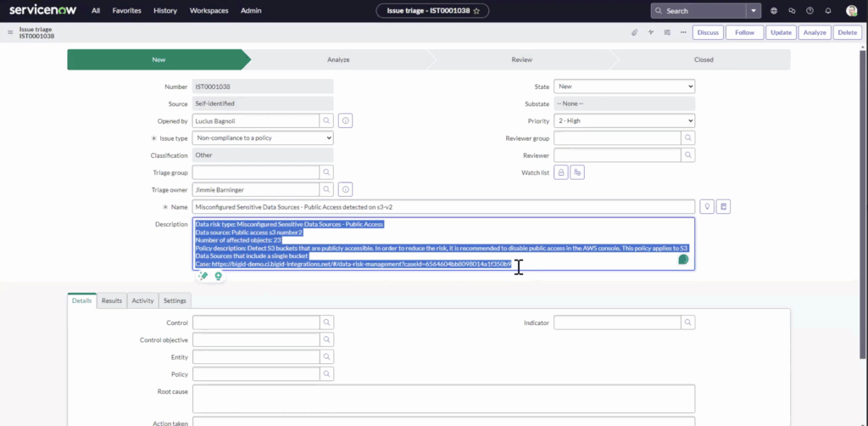This screenshot has width=868, height=426.
Task: Open suggestion lightbulb next to Name
Action: 706,206
